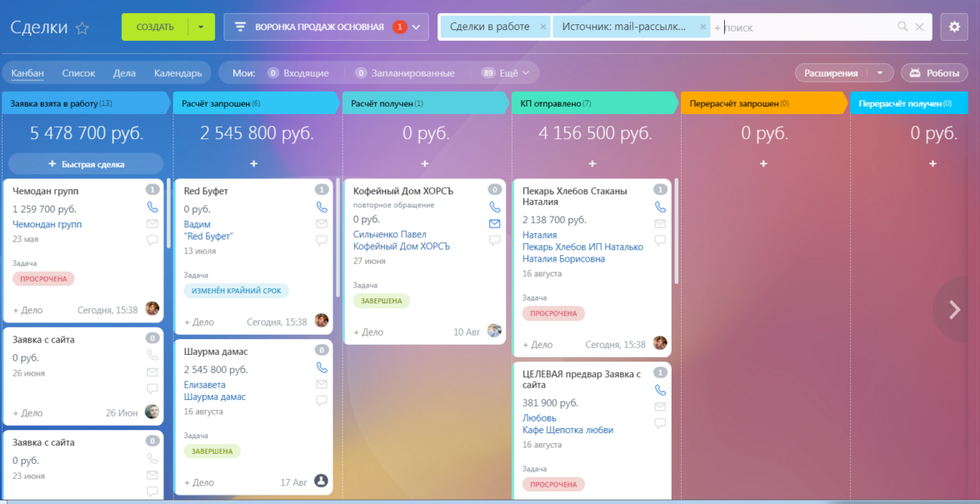Image resolution: width=980 pixels, height=504 pixels.
Task: Click the search magnifier icon
Action: coord(902,27)
